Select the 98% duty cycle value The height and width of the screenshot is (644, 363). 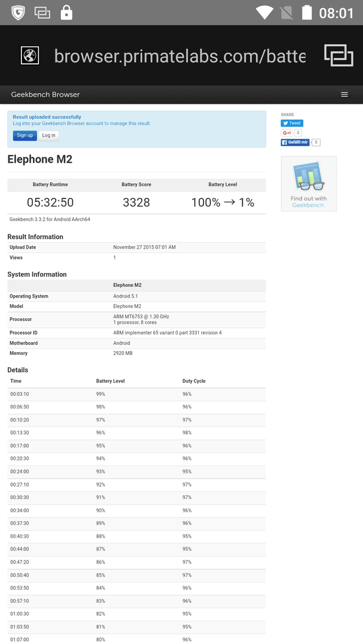click(x=187, y=433)
